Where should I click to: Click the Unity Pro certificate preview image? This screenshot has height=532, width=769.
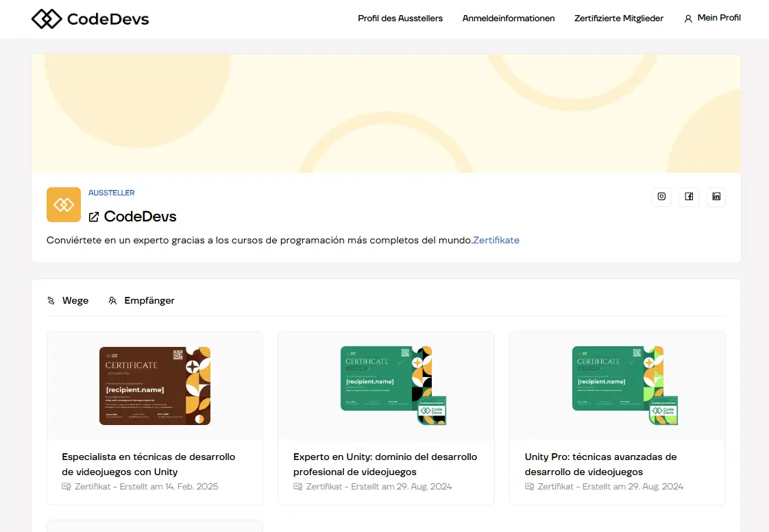[617, 385]
